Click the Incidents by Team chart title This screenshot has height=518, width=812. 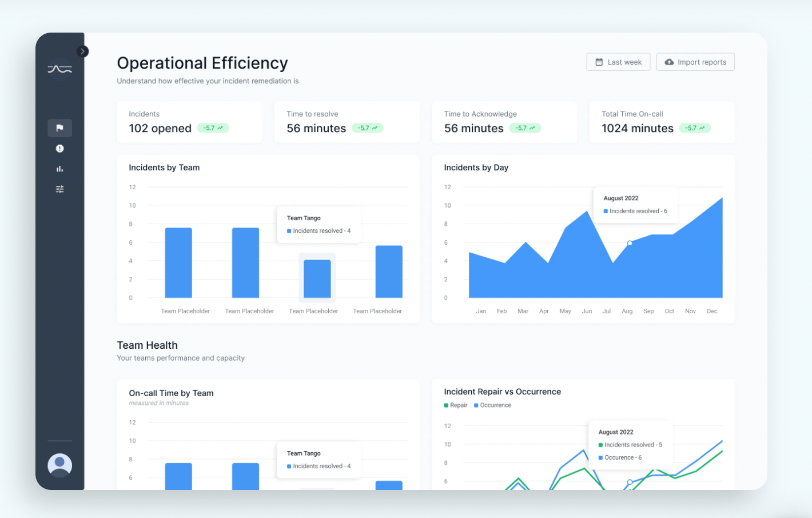(164, 168)
